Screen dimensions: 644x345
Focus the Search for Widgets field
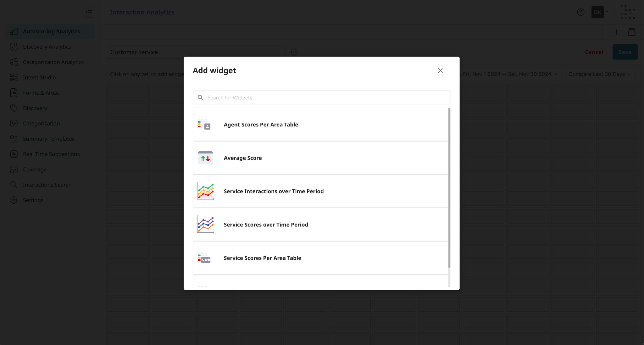pyautogui.click(x=321, y=97)
